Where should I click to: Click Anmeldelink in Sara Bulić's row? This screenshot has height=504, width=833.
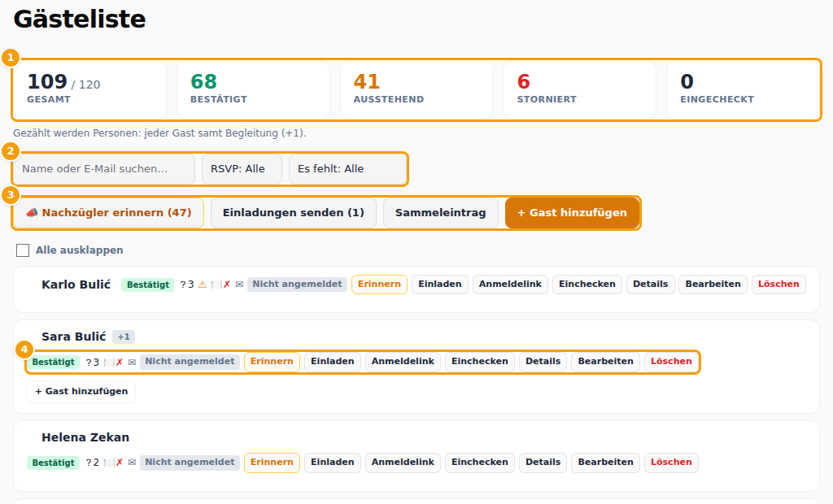click(403, 362)
